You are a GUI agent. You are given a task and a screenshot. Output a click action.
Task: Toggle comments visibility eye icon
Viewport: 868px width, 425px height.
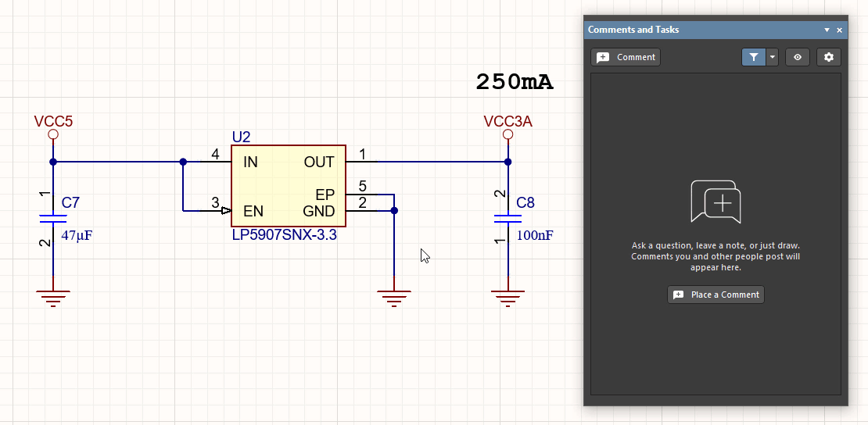798,57
